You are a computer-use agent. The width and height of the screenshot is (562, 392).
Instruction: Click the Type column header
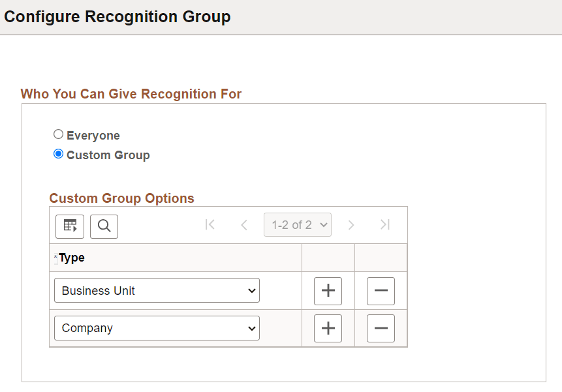click(x=71, y=258)
